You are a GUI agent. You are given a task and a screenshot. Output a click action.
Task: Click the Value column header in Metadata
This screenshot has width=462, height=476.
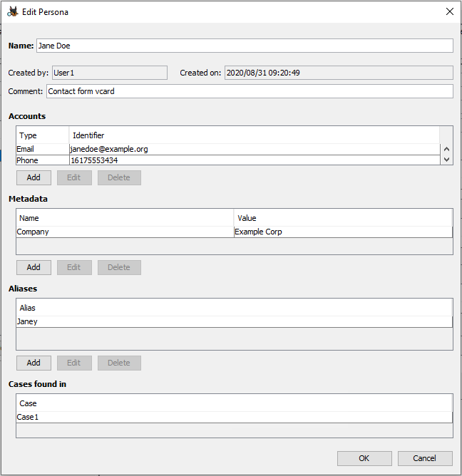[342, 218]
